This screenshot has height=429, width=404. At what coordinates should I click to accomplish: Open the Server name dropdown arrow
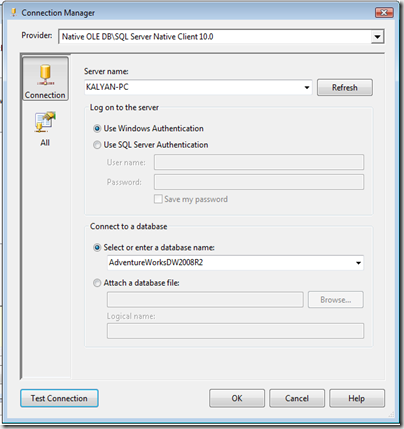[306, 87]
